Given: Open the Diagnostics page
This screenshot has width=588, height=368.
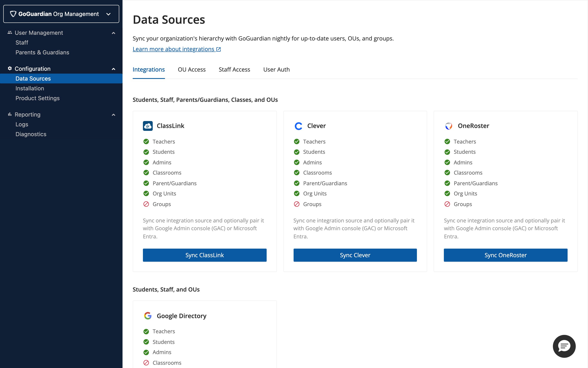Looking at the screenshot, I should click(31, 134).
